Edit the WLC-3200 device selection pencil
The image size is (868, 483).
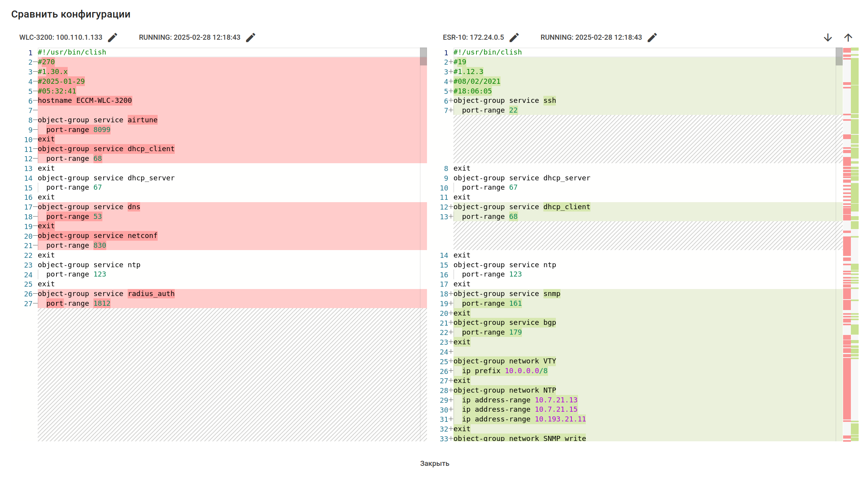pos(112,37)
